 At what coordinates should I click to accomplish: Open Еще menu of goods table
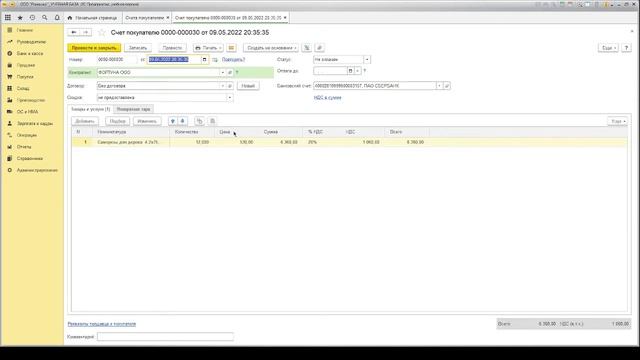pos(618,121)
